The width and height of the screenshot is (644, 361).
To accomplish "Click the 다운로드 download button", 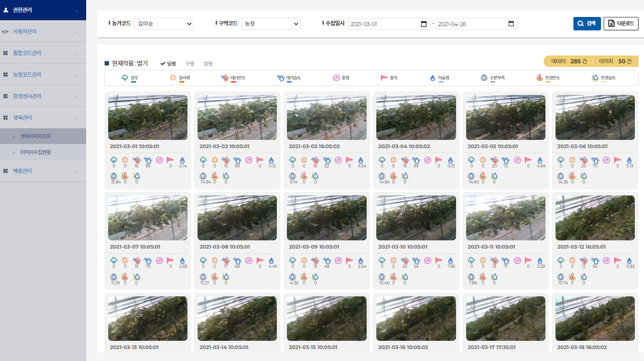I will pyautogui.click(x=621, y=23).
